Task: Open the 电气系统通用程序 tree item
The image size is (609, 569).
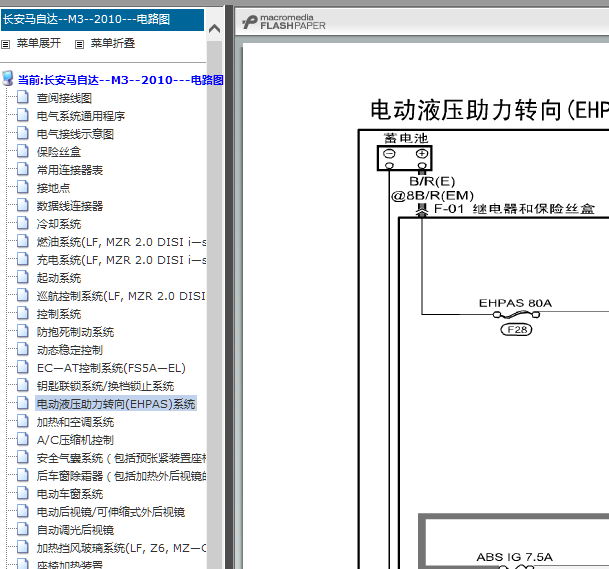Action: [x=81, y=116]
